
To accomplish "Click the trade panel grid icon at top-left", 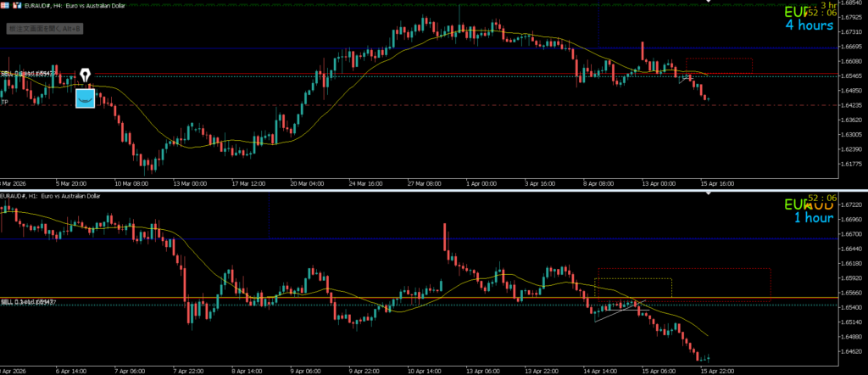I will click(3, 6).
